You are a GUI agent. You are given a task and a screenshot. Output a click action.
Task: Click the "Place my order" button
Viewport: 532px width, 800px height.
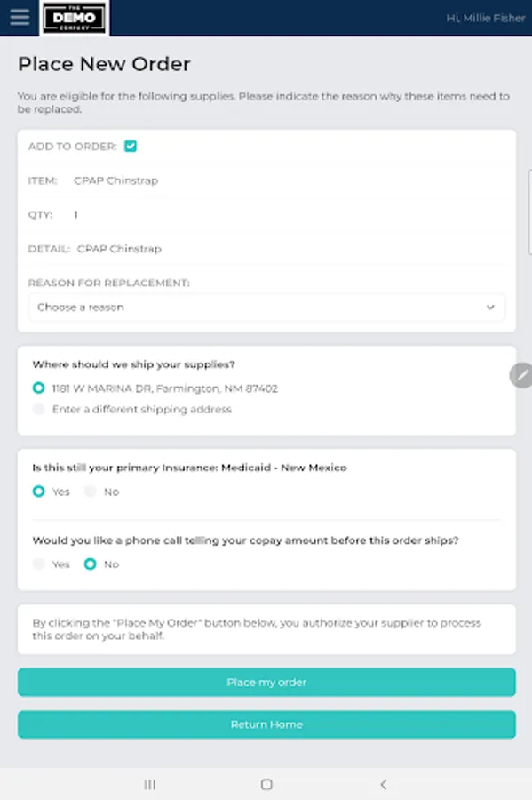(x=266, y=682)
